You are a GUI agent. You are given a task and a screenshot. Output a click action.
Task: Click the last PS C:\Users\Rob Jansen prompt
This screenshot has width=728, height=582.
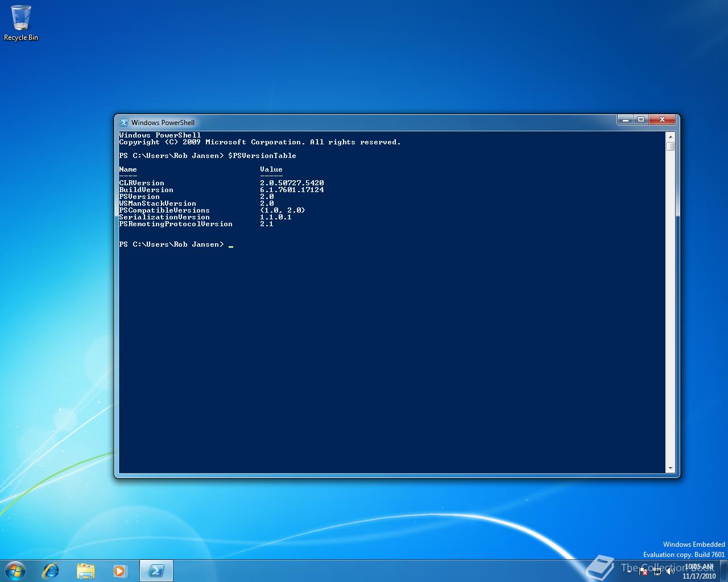[171, 244]
